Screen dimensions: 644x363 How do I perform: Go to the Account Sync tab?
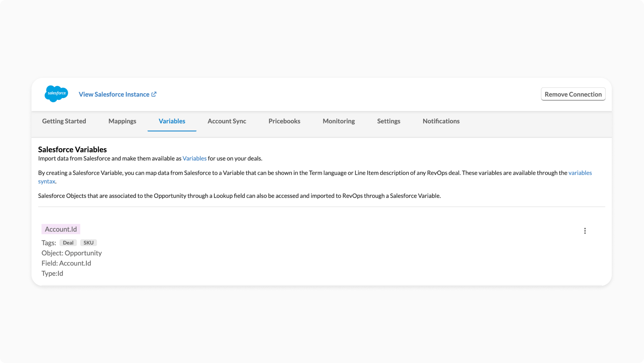coord(227,121)
